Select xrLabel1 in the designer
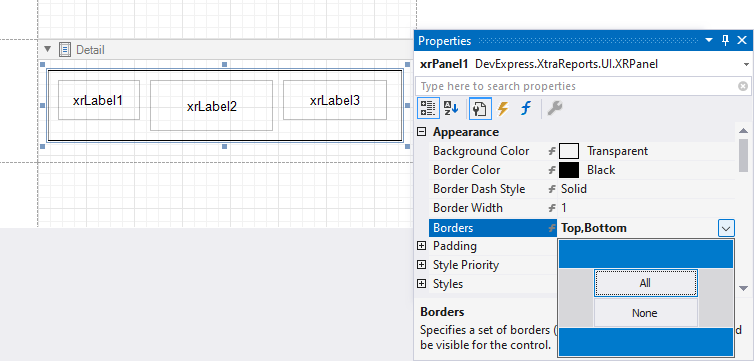 pos(99,100)
